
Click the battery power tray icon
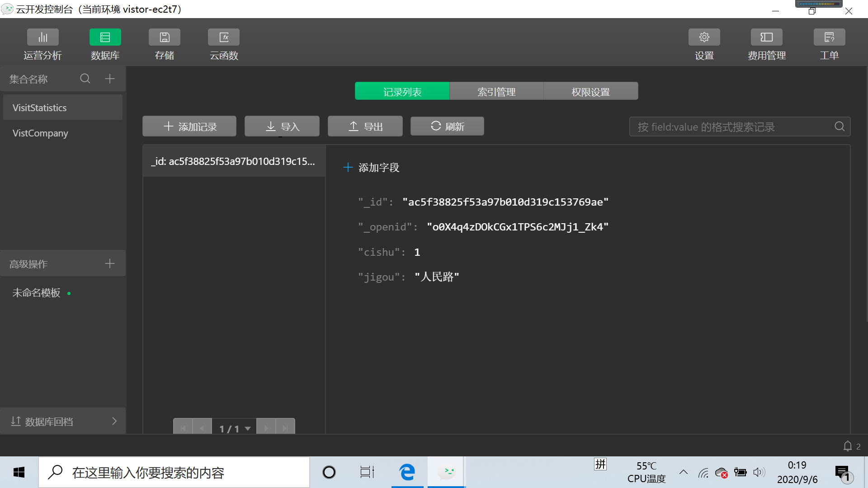[x=741, y=473]
